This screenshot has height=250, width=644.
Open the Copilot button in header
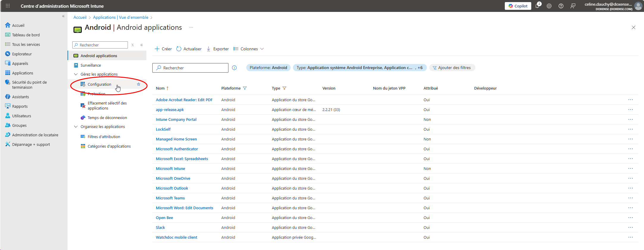(x=518, y=6)
